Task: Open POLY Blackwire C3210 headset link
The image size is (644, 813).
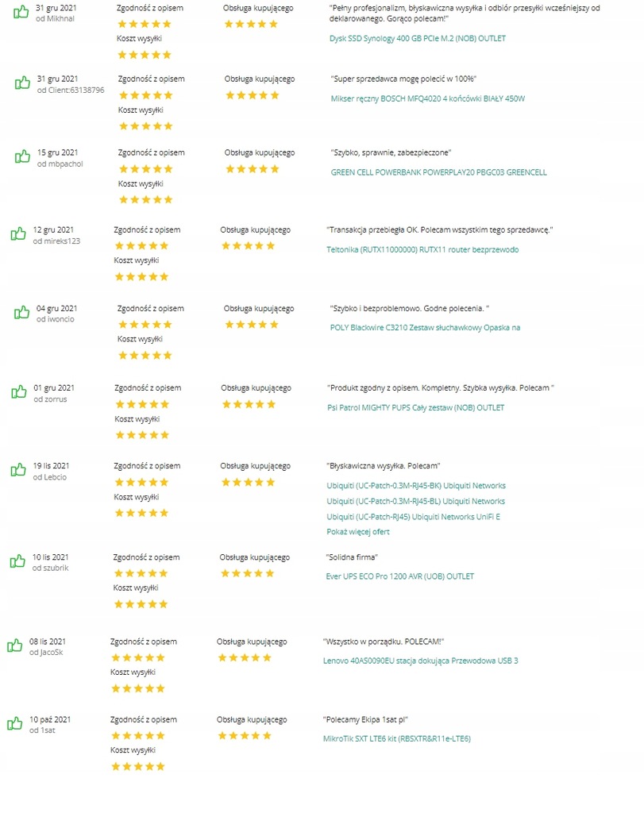Action: pyautogui.click(x=425, y=328)
